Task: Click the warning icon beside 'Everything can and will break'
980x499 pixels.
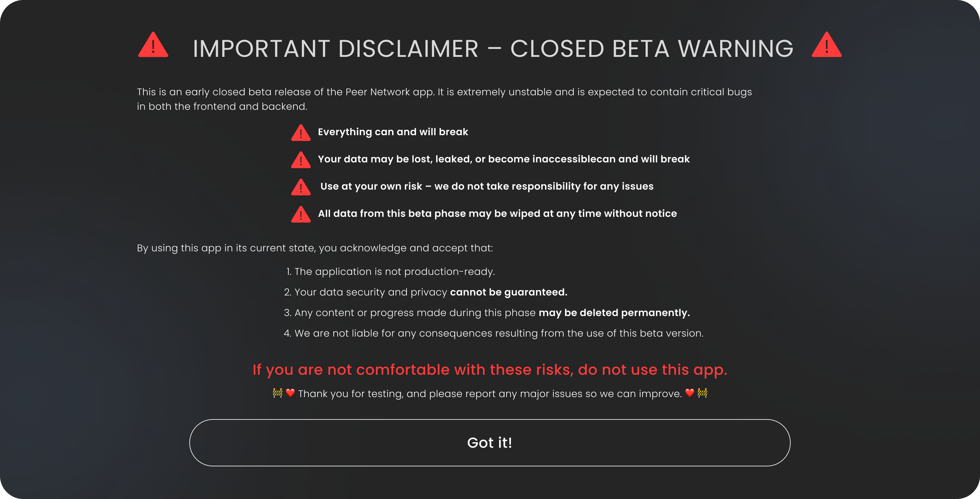Action: tap(301, 132)
